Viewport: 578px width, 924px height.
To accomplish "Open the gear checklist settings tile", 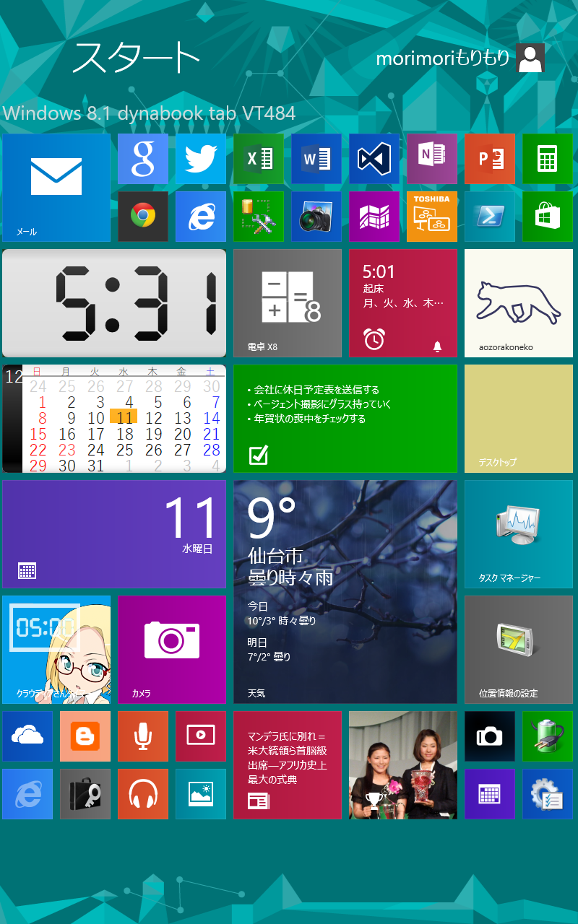I will point(548,794).
